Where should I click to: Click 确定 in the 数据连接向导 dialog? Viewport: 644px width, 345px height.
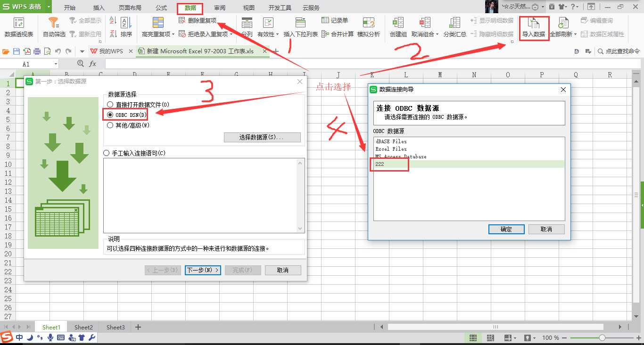coord(506,229)
